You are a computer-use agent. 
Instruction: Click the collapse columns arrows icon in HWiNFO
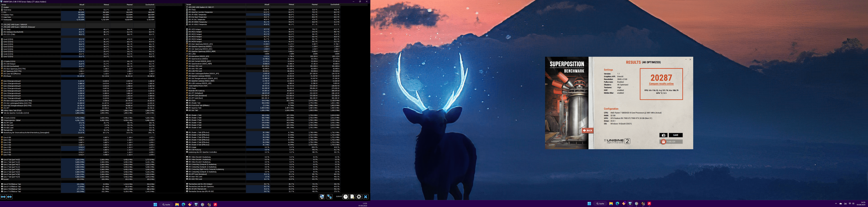point(9,197)
